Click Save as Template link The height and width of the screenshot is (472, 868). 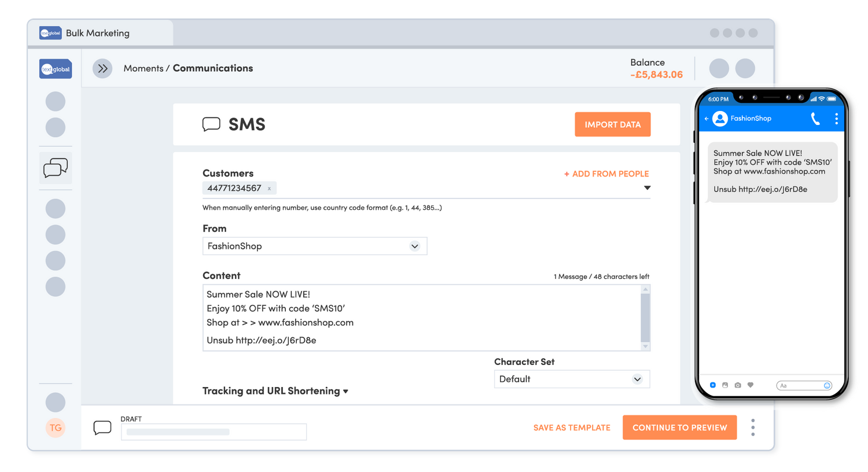(572, 427)
